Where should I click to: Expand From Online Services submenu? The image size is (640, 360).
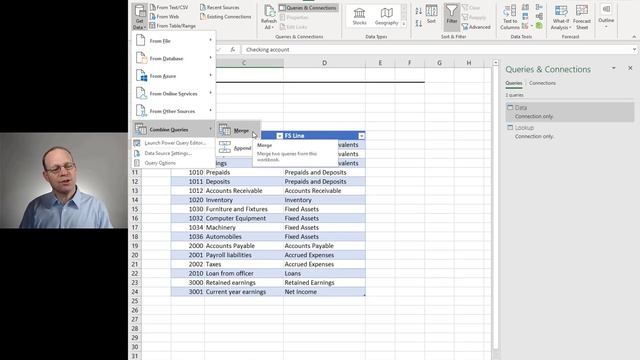tap(174, 93)
